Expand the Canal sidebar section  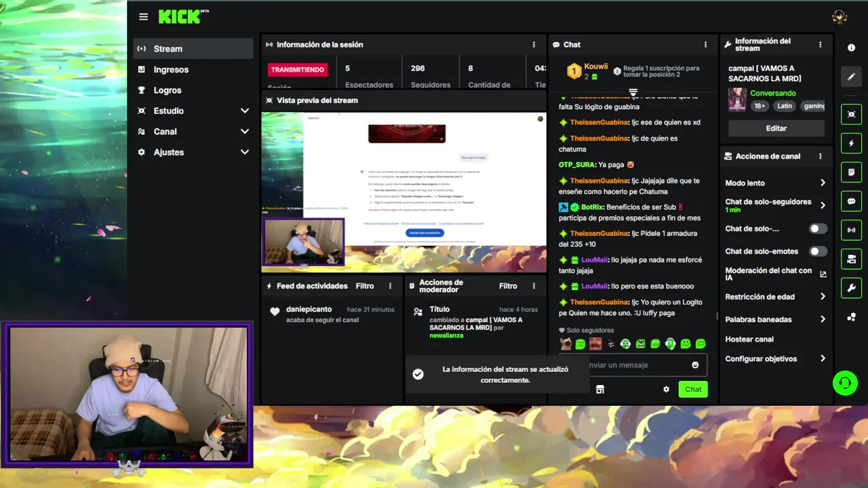[x=244, y=131]
